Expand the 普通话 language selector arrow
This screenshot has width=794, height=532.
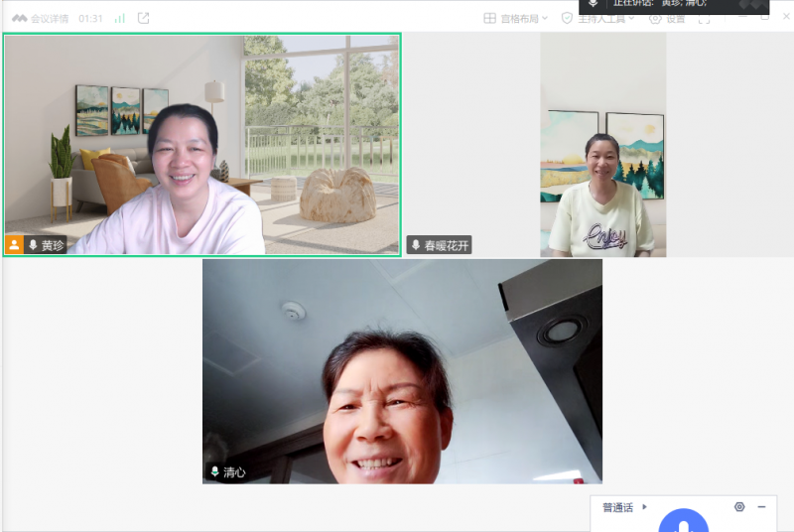(644, 507)
